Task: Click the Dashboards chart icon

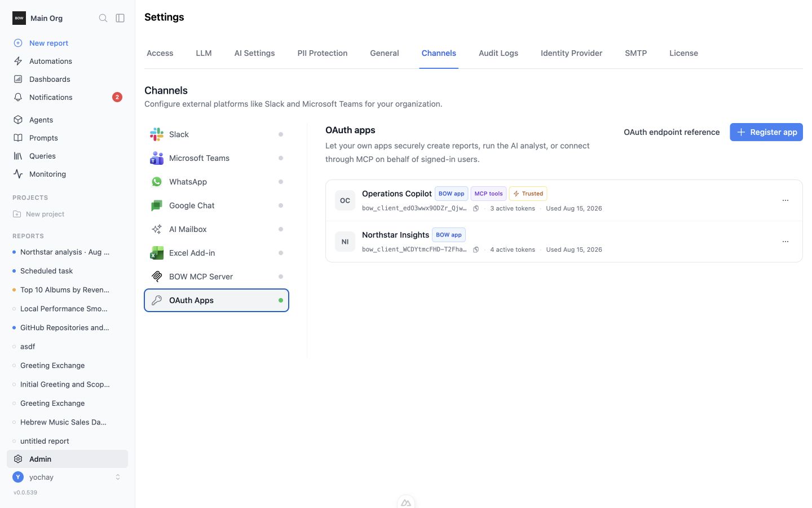Action: pyautogui.click(x=18, y=79)
